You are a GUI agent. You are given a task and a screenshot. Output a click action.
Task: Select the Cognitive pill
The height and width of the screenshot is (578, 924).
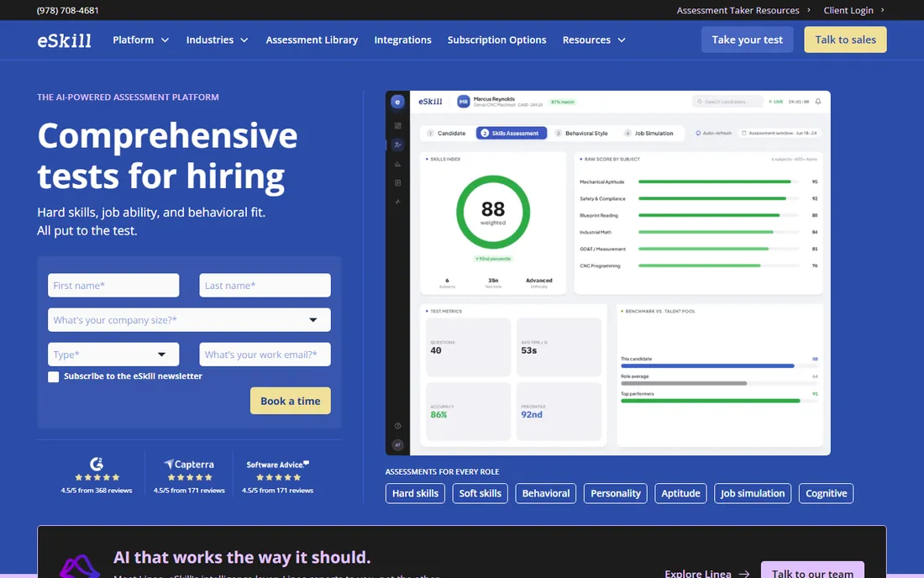click(827, 493)
